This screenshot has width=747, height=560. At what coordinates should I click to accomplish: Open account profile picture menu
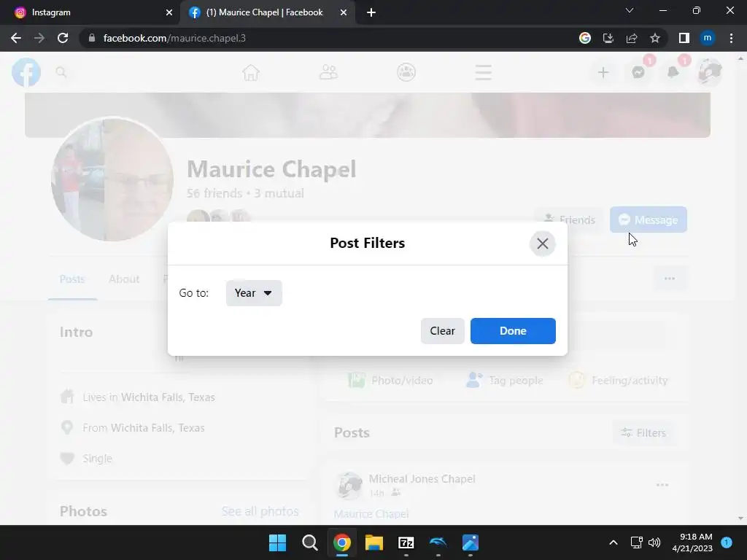click(709, 72)
